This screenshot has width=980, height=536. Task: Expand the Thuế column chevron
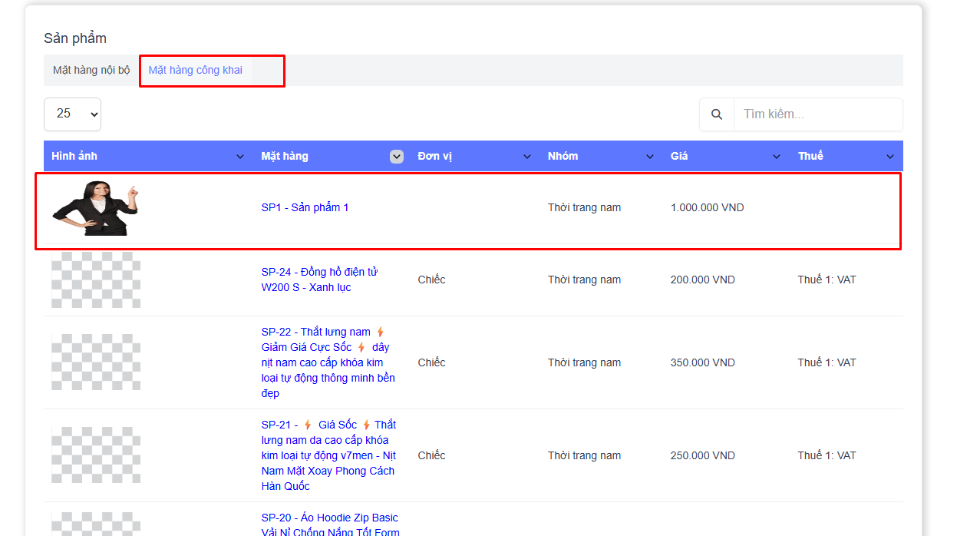coord(890,157)
